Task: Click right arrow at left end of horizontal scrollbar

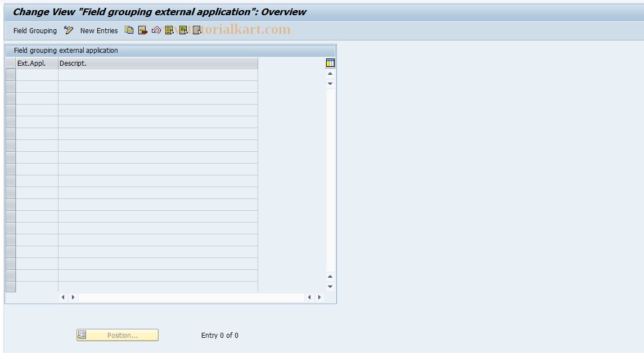Action: tap(73, 297)
